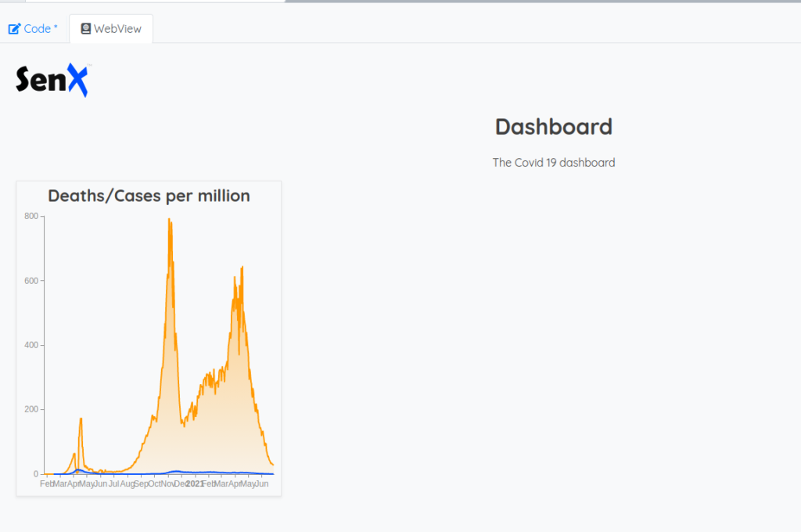Click the small early orange spike near 200
Image resolution: width=801 pixels, height=532 pixels.
click(x=81, y=419)
